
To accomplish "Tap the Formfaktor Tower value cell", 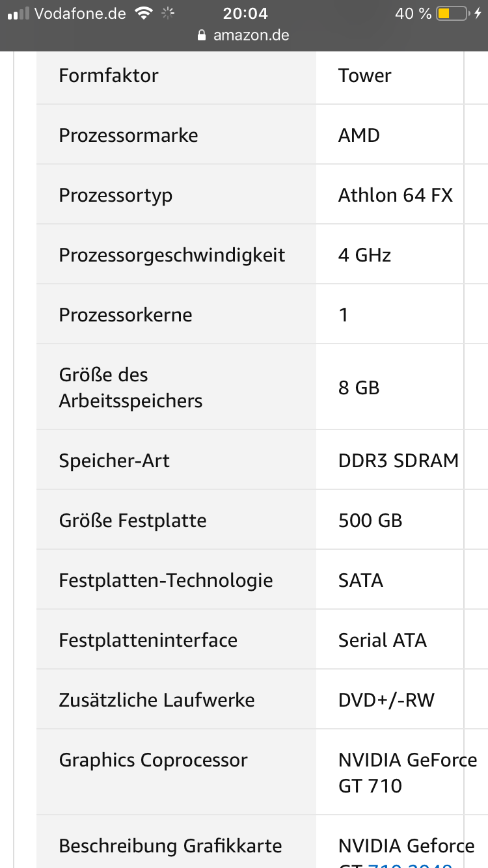I will pyautogui.click(x=364, y=75).
